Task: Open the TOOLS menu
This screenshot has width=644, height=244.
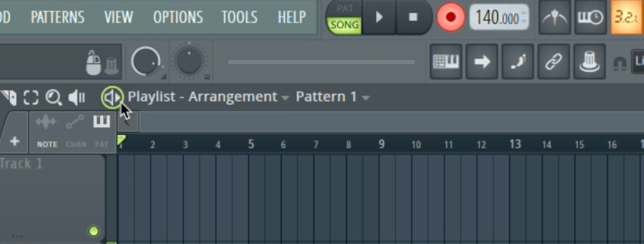Action: (x=239, y=17)
